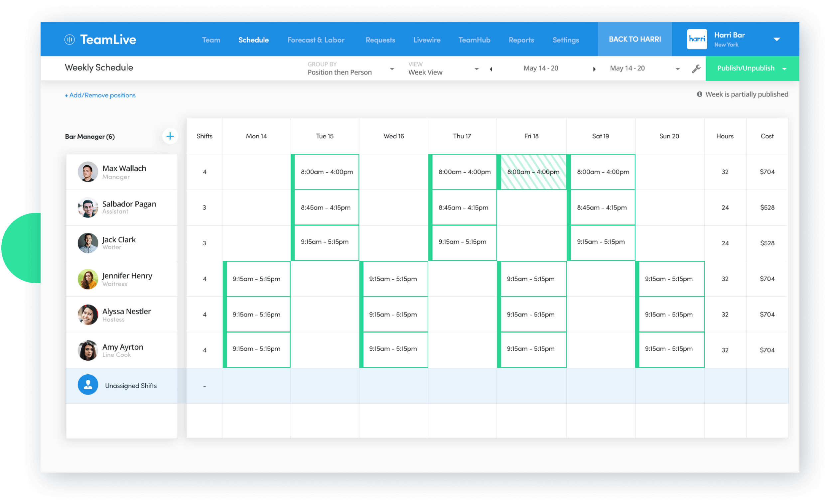This screenshot has width=831, height=504.
Task: Open Max Wallach's avatar photo
Action: 88,172
